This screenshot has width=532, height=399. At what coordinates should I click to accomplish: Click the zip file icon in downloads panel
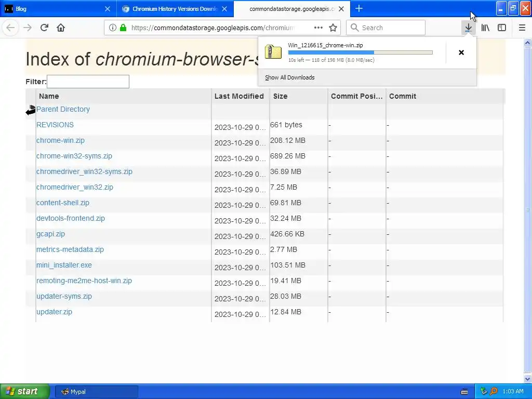click(x=273, y=52)
